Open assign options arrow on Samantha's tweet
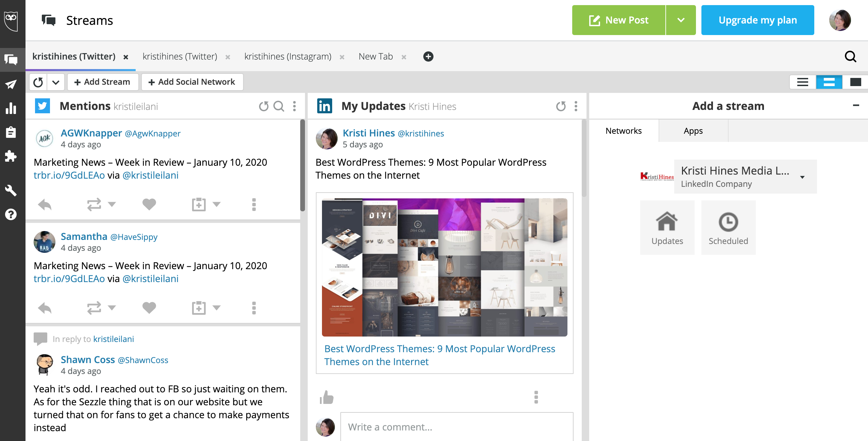 [217, 308]
